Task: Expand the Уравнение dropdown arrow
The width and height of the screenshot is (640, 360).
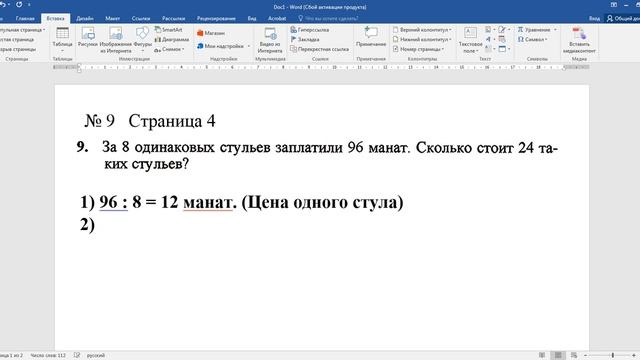Action: [555, 30]
